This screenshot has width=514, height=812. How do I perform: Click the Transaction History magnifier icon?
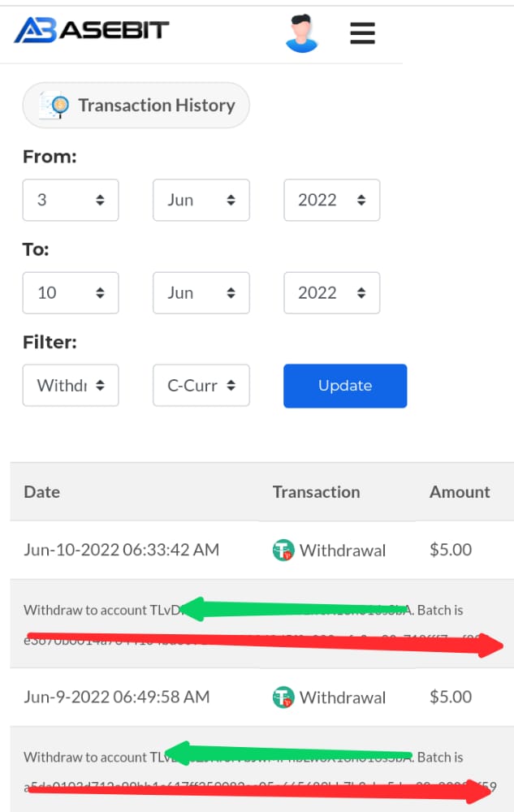[x=54, y=105]
